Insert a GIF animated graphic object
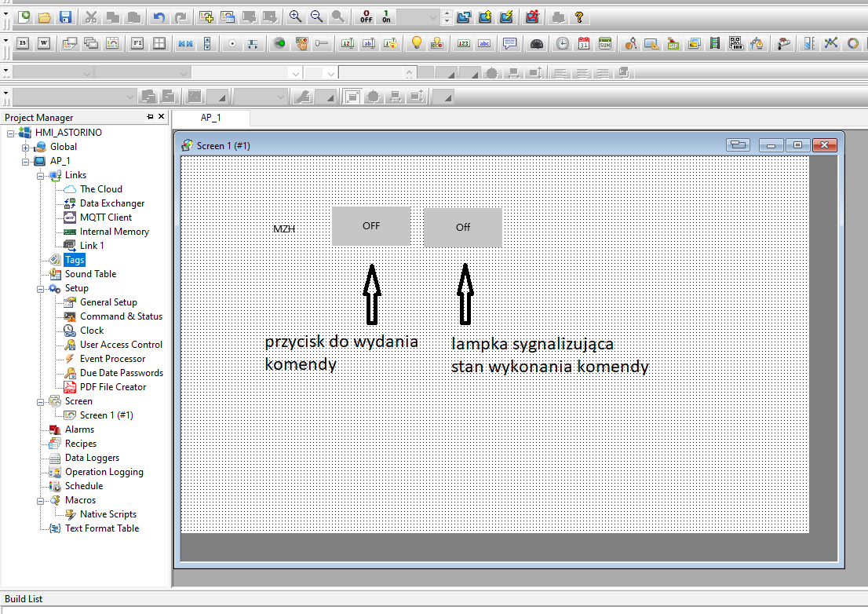The height and width of the screenshot is (614, 868). click(x=673, y=43)
